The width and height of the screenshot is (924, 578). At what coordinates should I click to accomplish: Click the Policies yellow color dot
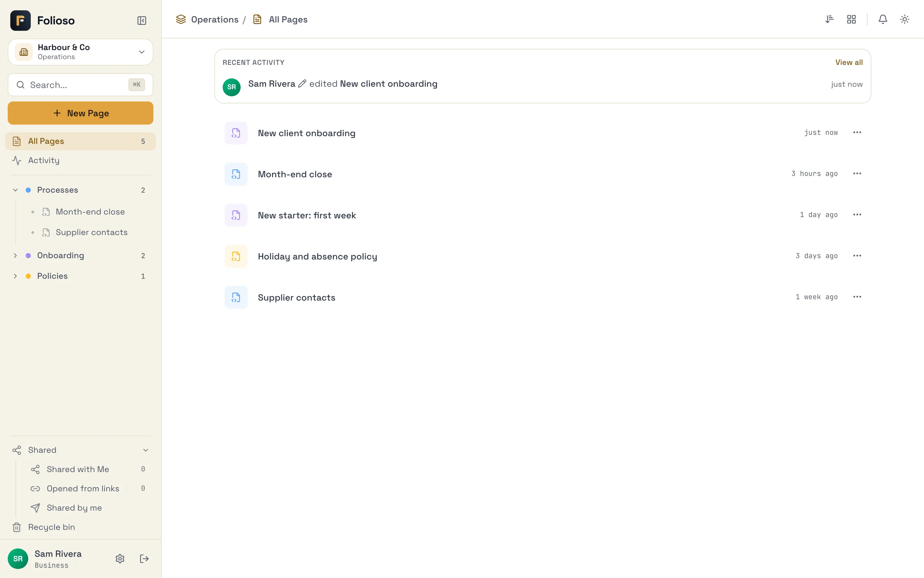point(28,276)
